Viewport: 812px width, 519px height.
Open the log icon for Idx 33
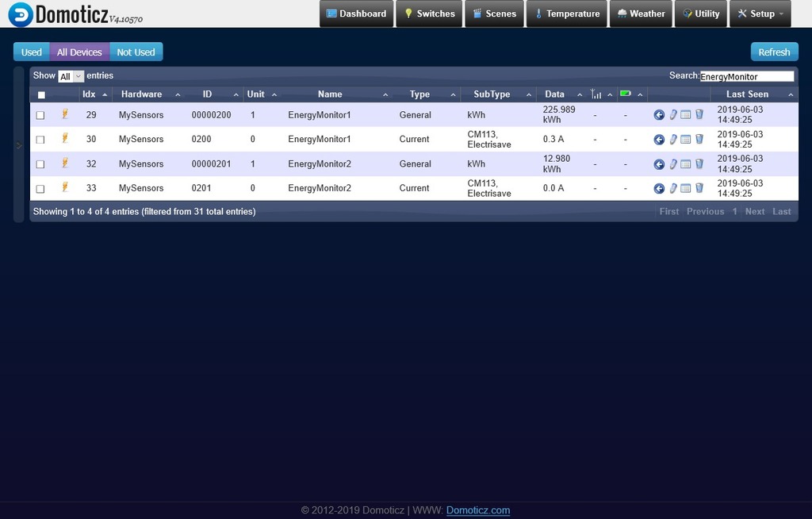coord(686,188)
